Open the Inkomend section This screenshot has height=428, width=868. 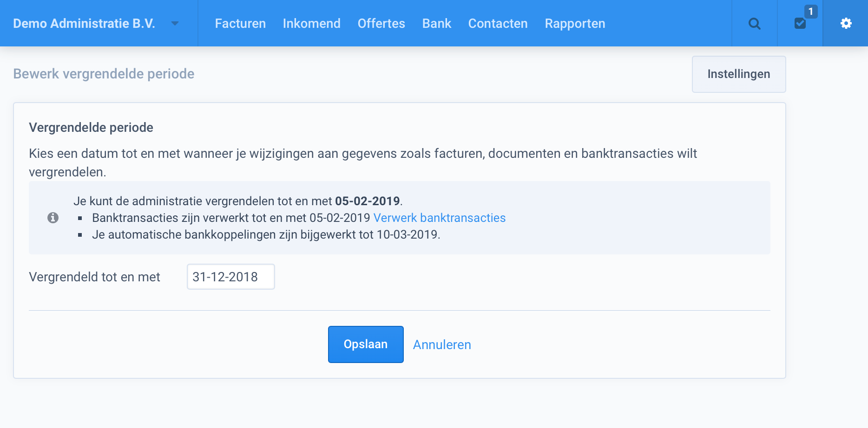point(311,23)
